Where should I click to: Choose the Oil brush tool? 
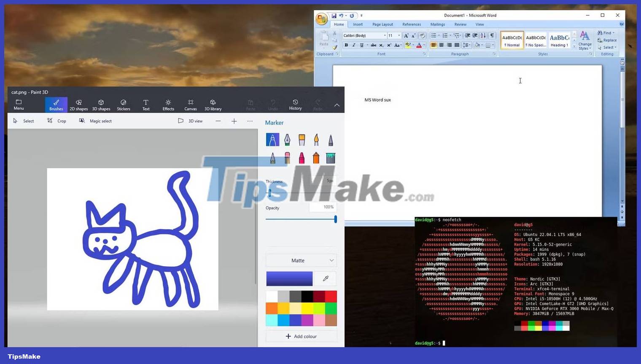tap(302, 139)
